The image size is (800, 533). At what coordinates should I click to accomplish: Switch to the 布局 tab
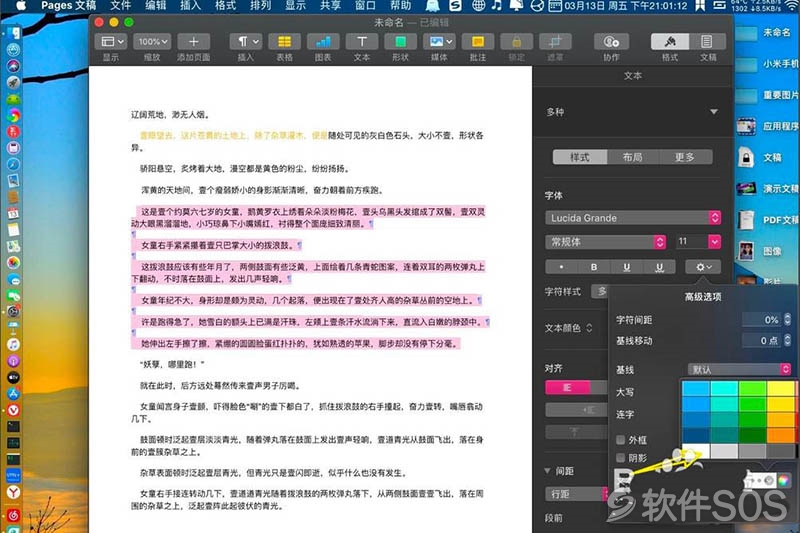point(633,157)
